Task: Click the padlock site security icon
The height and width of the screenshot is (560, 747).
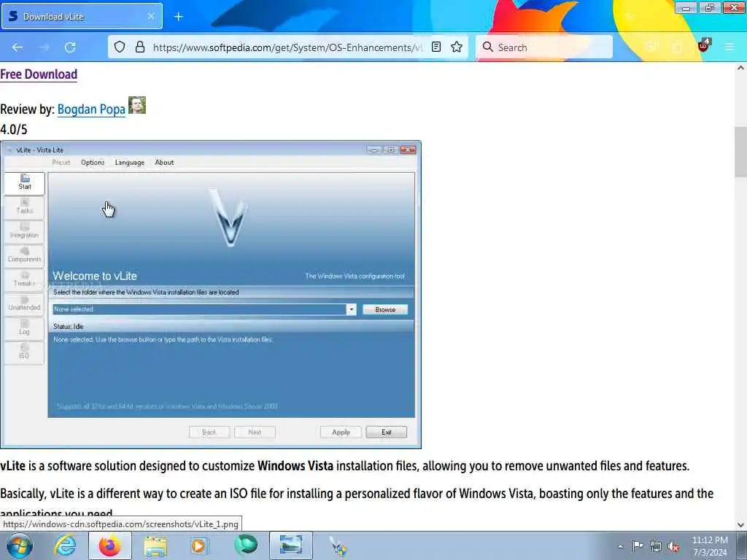Action: pyautogui.click(x=139, y=47)
